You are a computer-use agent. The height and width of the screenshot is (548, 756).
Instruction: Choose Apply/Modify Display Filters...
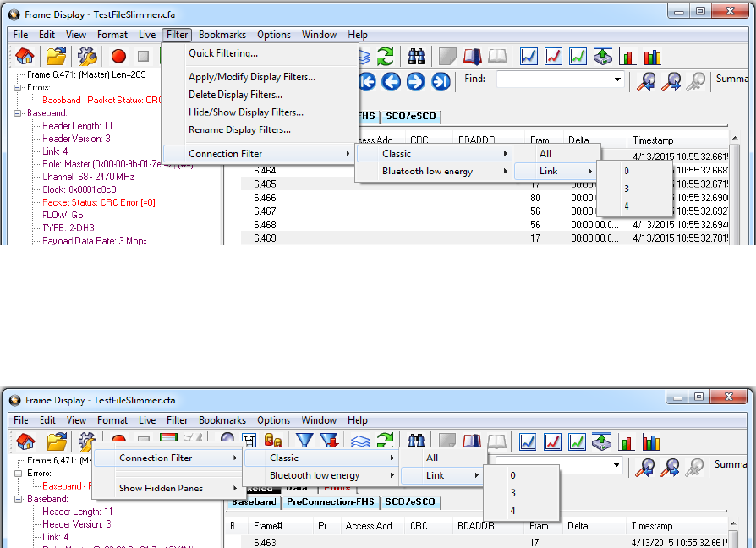click(x=252, y=77)
